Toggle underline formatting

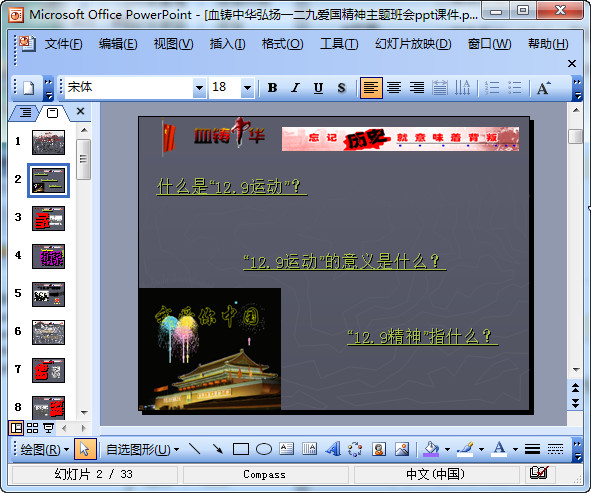pyautogui.click(x=318, y=88)
